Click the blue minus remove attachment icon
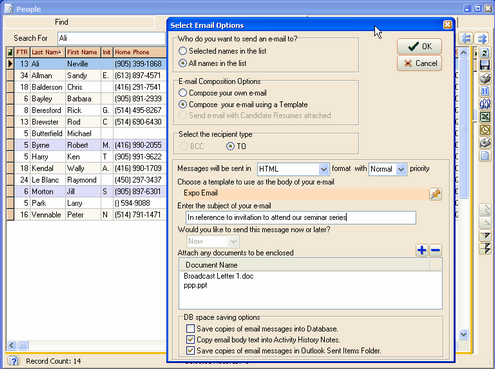 tap(436, 250)
